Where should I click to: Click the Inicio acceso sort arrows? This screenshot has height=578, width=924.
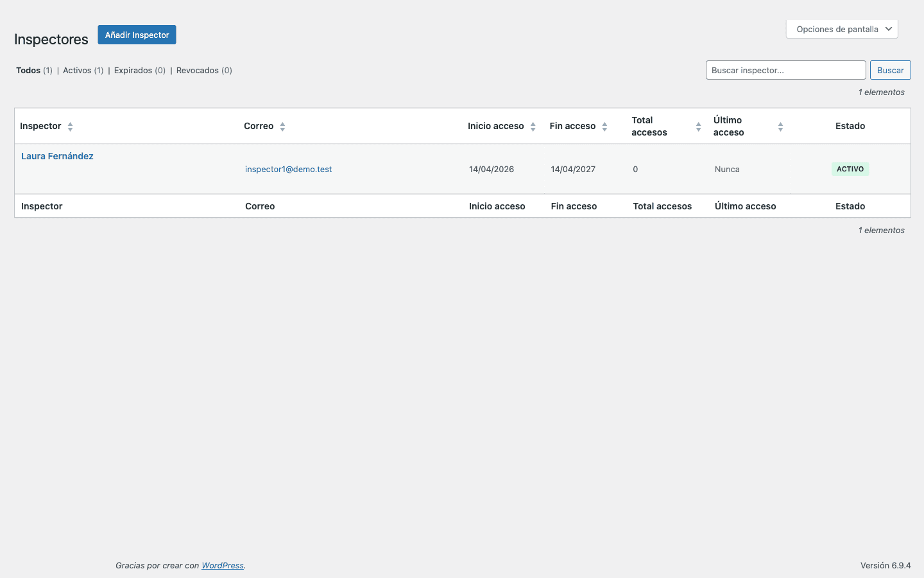tap(533, 127)
